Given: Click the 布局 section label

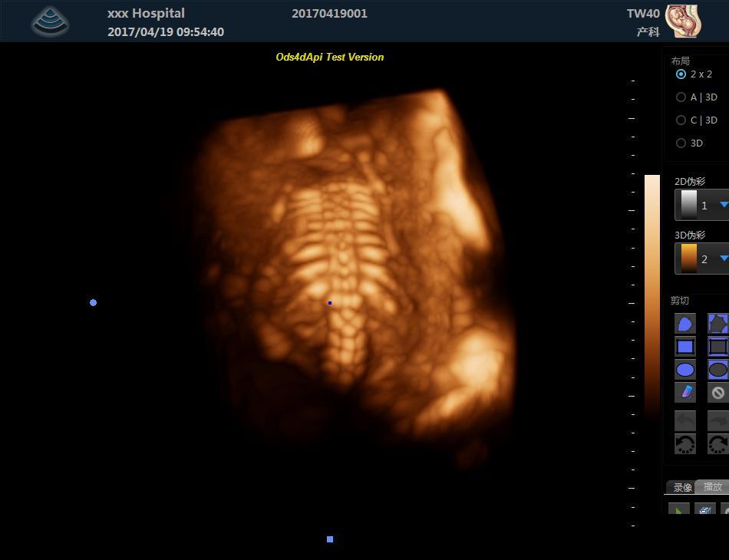Looking at the screenshot, I should 680,61.
